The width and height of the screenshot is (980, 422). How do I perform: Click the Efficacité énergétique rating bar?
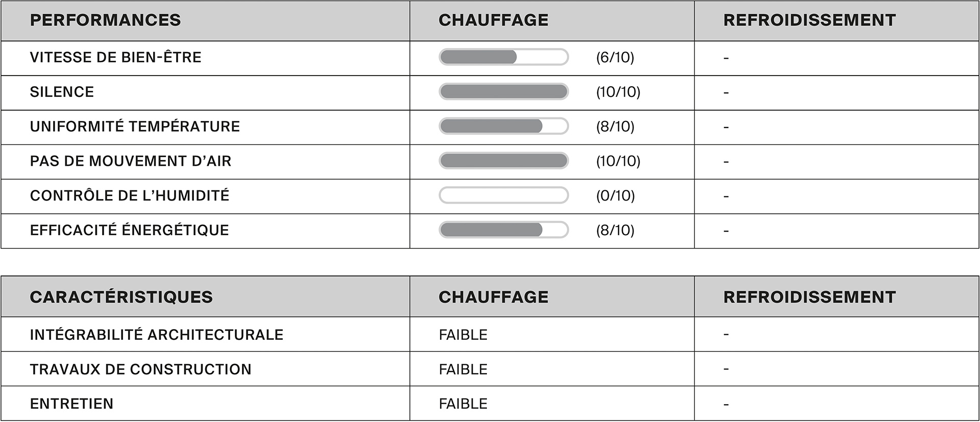point(504,230)
